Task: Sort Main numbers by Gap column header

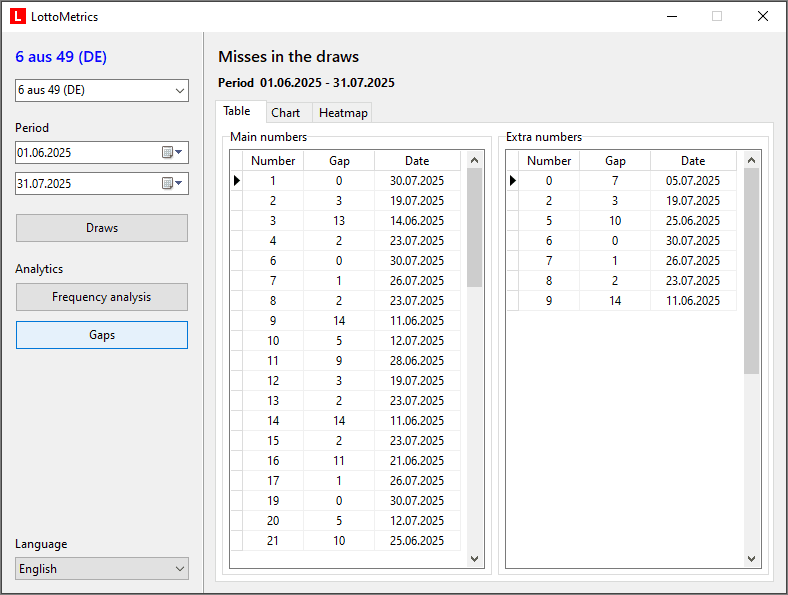Action: pos(339,161)
